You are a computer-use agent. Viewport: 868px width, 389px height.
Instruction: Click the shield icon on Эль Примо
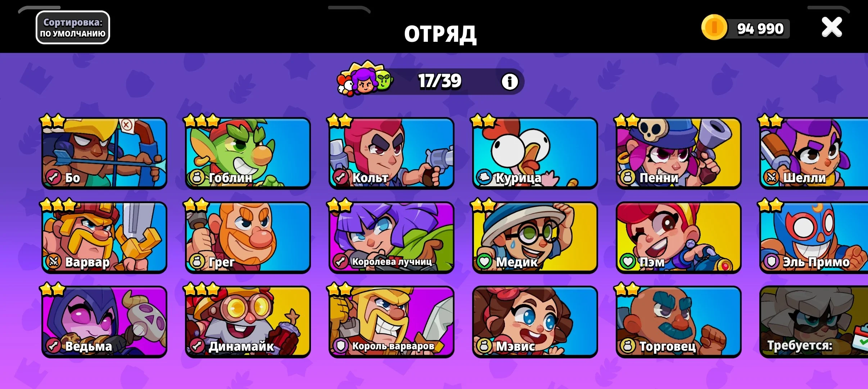(772, 261)
